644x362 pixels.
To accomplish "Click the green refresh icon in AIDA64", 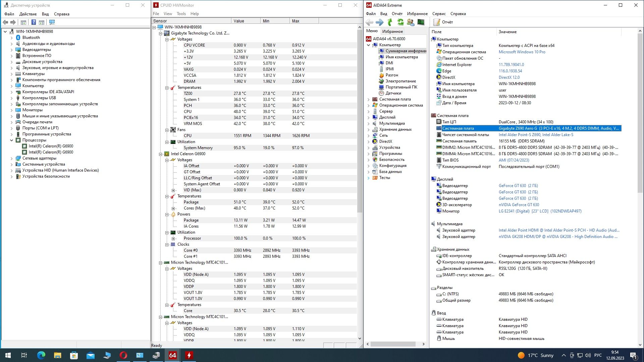I will click(x=400, y=22).
